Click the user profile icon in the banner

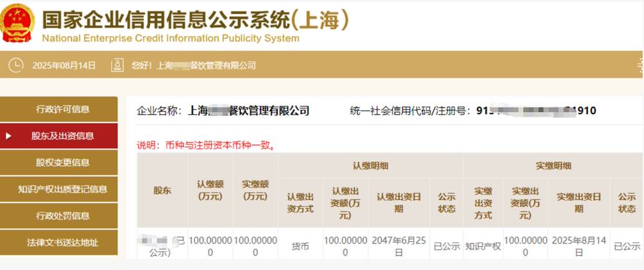[117, 65]
